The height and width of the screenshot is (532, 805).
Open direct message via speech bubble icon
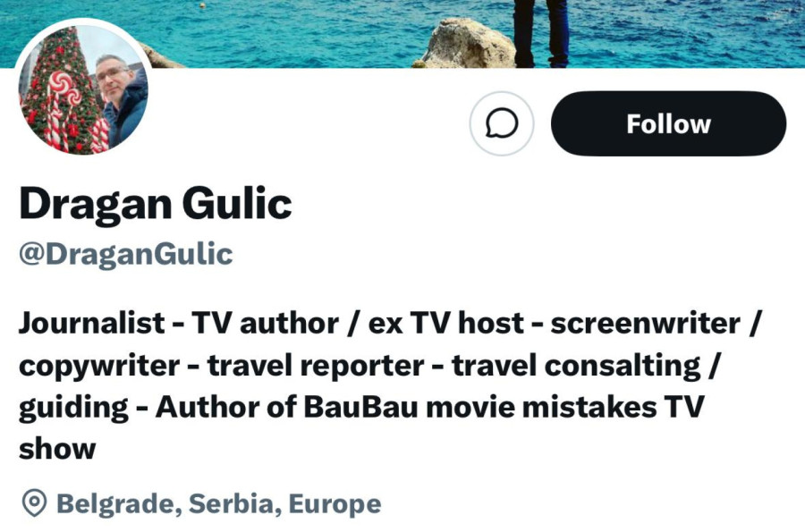pyautogui.click(x=502, y=123)
